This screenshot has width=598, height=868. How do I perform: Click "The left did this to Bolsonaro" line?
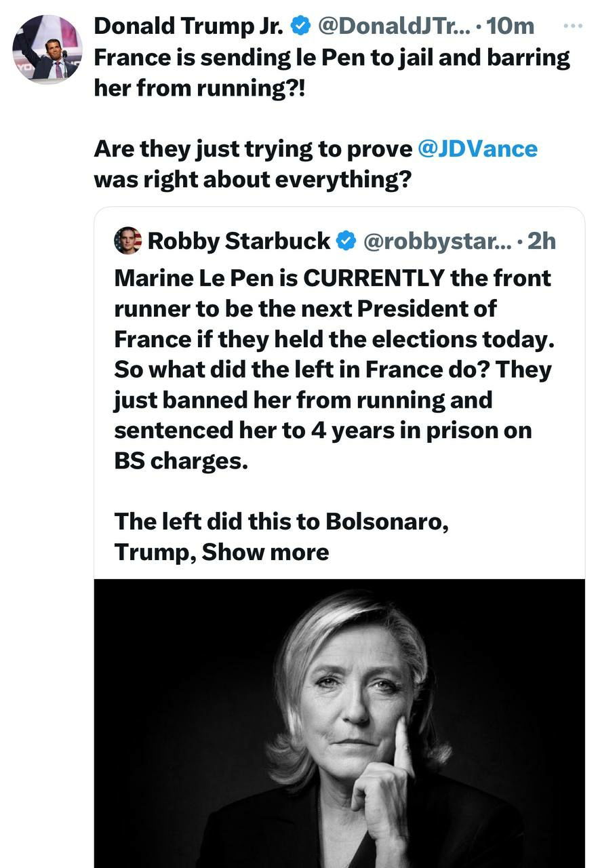point(281,521)
